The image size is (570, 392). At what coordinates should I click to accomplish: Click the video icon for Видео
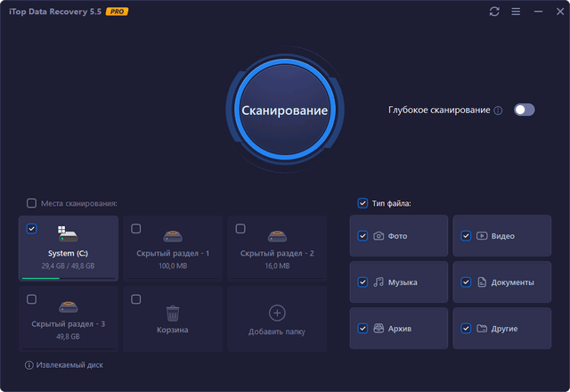click(x=482, y=236)
